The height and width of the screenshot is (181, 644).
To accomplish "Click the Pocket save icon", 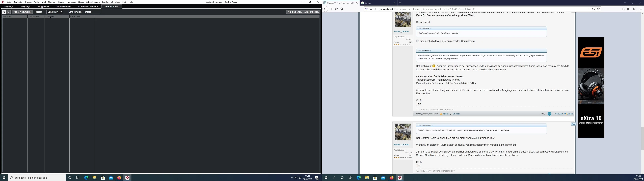I will pos(594,9).
